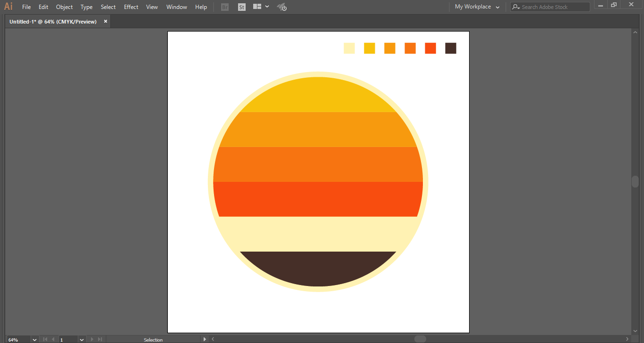
Task: Click the next artboard arrow in status bar
Action: [92, 339]
